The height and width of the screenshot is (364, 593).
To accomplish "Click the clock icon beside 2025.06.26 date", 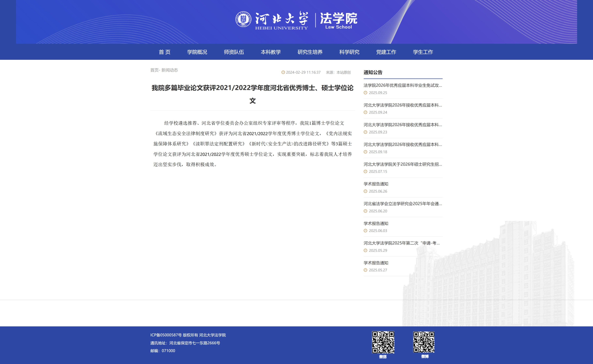I will [x=365, y=191].
